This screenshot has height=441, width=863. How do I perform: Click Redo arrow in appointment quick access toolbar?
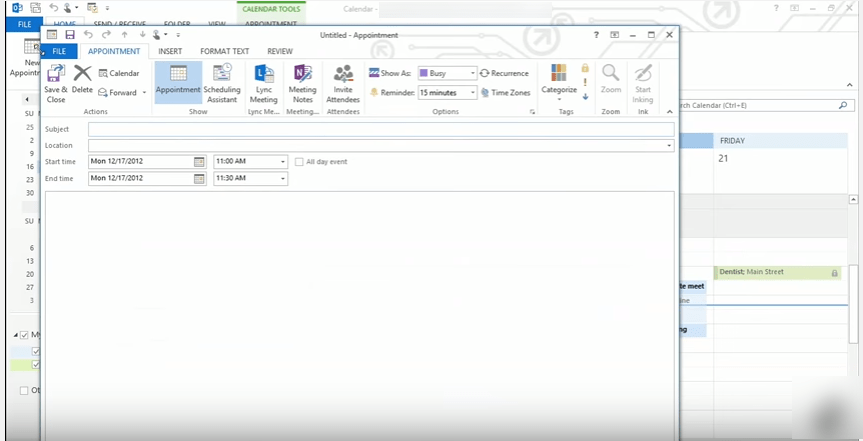106,35
